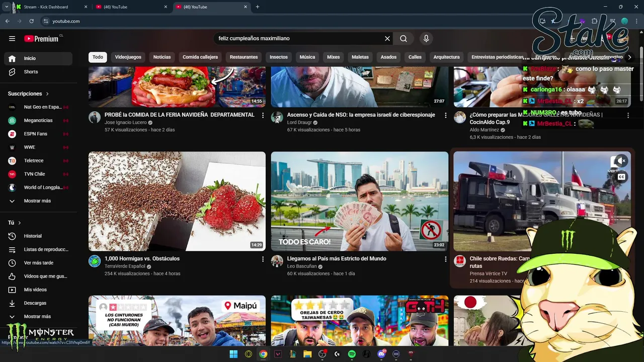Filter by the Restaurantes chip
The height and width of the screenshot is (362, 644).
244,57
